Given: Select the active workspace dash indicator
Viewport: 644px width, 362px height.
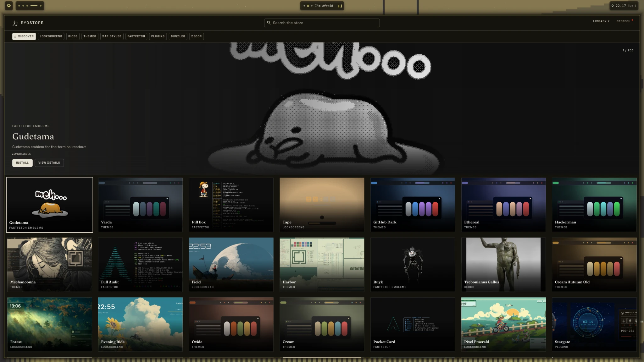Looking at the screenshot, I should 34,6.
